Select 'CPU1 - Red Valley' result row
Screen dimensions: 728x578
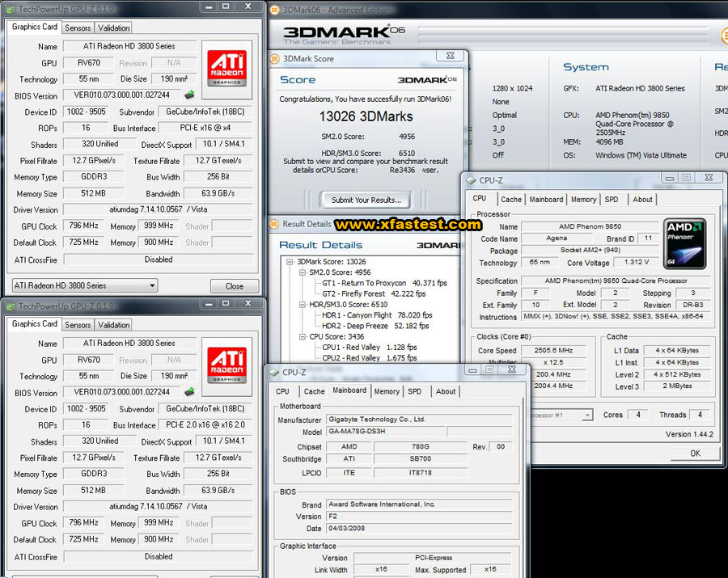370,347
